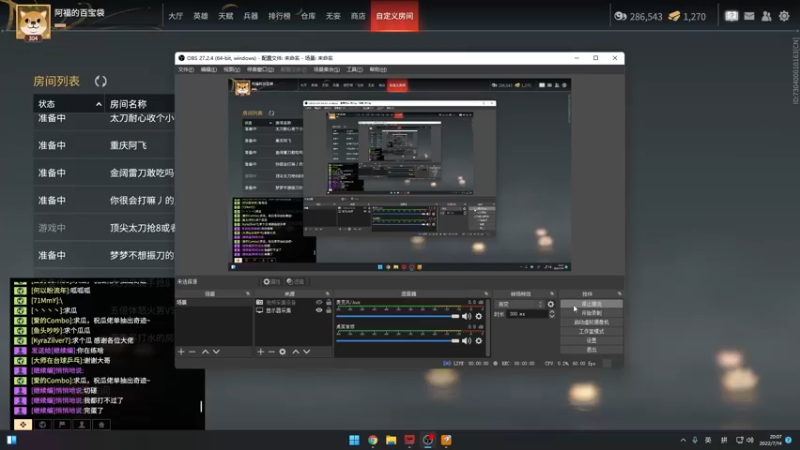Pop out the scenes dock panel
This screenshot has width=800, height=450.
247,294
